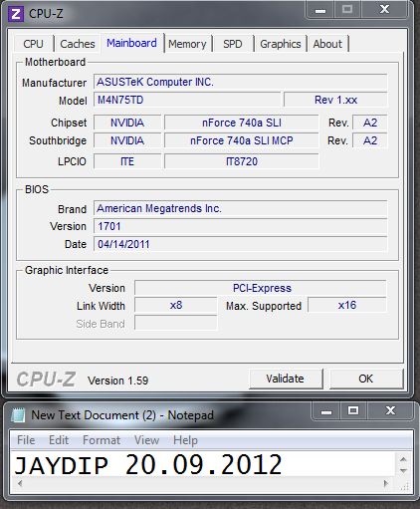
Task: Click the Notepad vertical scrollbar up arrow
Action: [404, 459]
